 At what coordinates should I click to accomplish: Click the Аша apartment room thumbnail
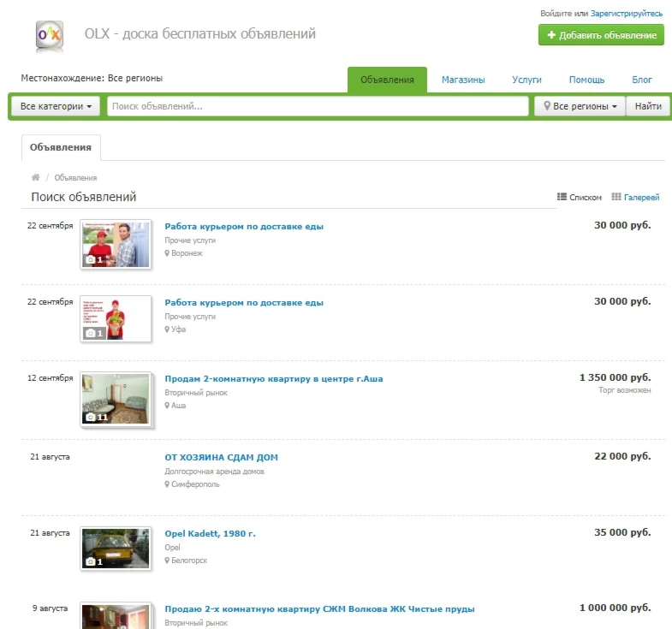coord(116,400)
